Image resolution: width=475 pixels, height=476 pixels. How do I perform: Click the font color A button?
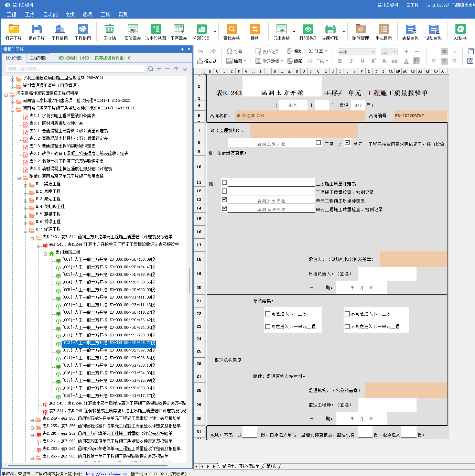coord(406,61)
